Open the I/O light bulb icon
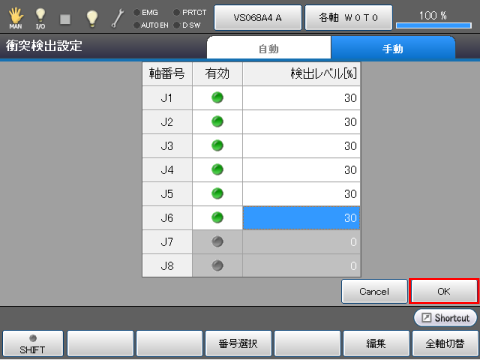Image resolution: width=480 pixels, height=360 pixels. (40, 18)
